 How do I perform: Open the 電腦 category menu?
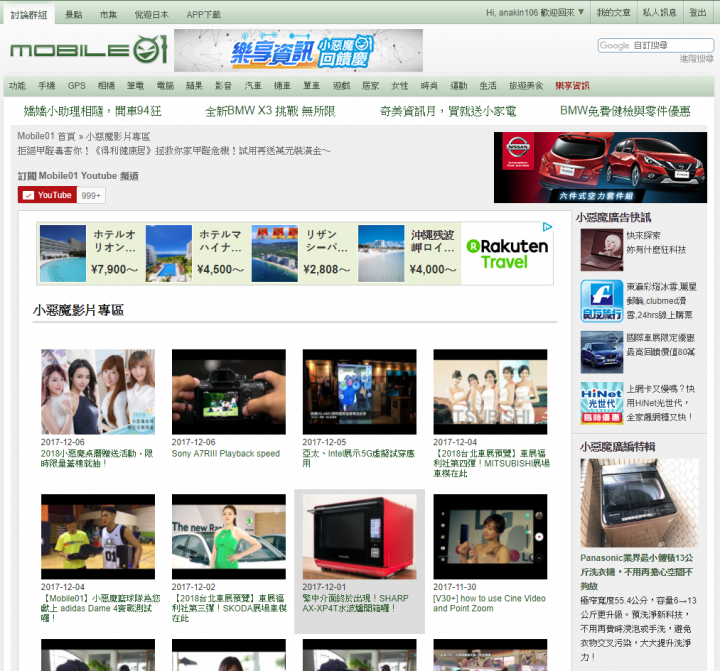pos(165,85)
